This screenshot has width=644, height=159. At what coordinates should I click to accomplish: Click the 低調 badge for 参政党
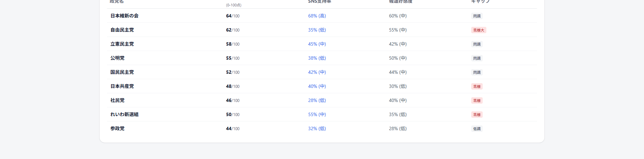point(477,129)
